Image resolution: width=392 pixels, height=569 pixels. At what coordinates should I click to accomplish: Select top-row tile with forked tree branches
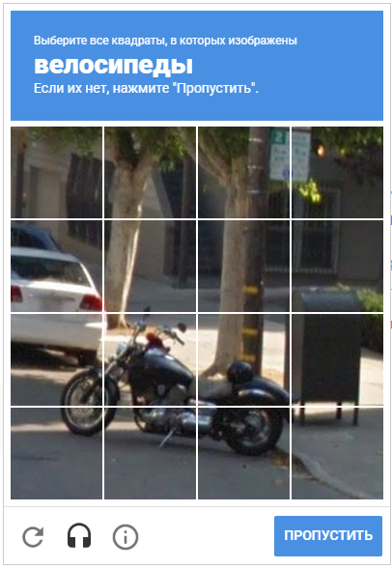pyautogui.click(x=150, y=172)
